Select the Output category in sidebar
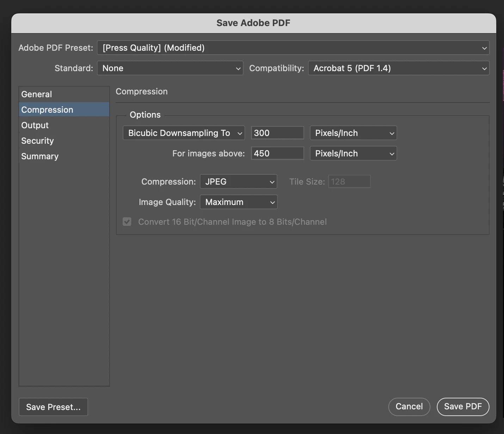 [x=64, y=125]
